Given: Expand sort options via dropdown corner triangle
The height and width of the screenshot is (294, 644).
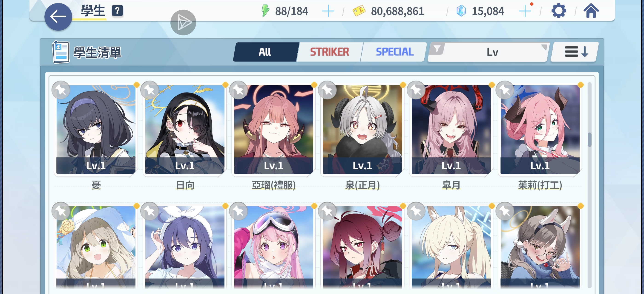Looking at the screenshot, I should click(x=544, y=47).
